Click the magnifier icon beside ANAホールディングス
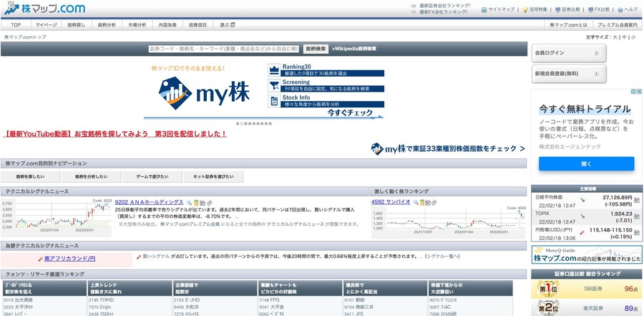The image size is (644, 316). [190, 203]
